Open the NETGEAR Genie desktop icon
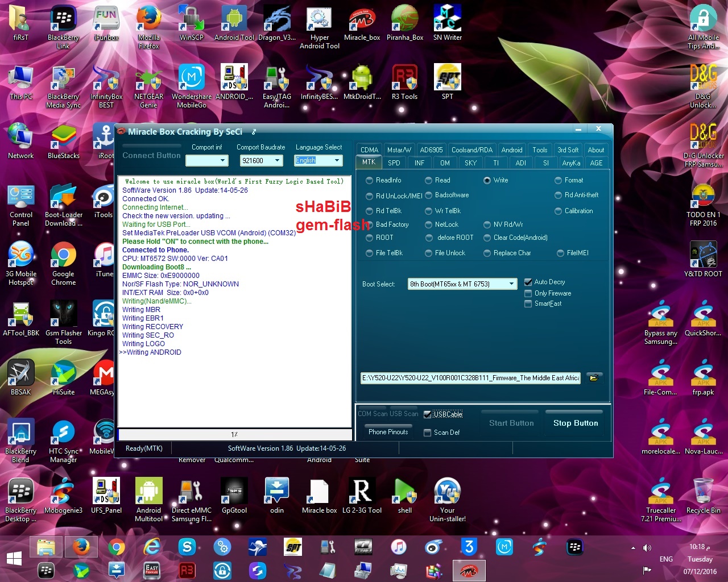 (x=149, y=86)
